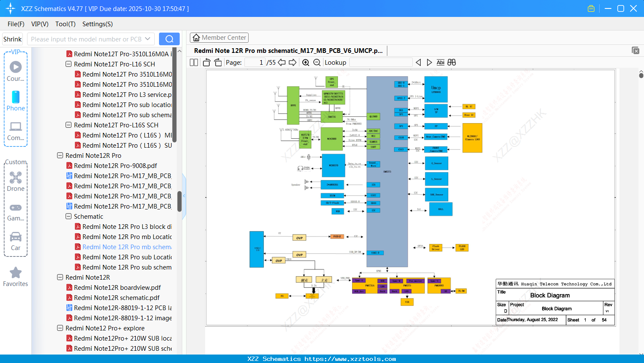Open Redmi Note12R boardview.pdf
This screenshot has height=363, width=644.
click(x=118, y=288)
